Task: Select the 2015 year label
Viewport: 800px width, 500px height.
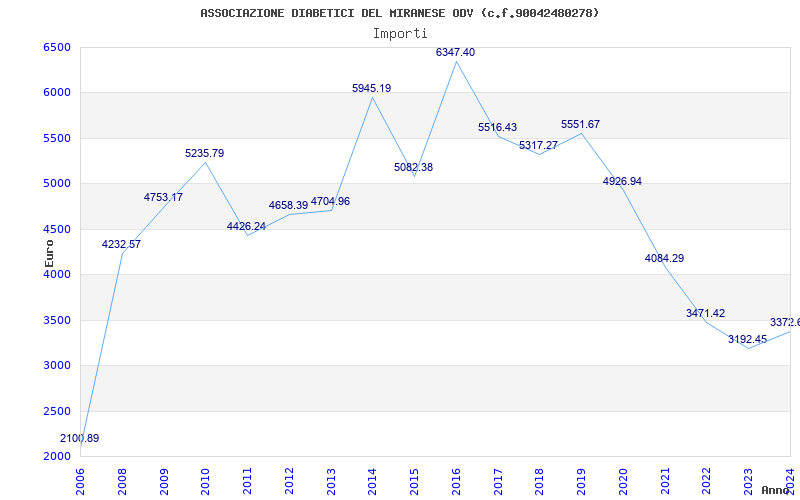Action: (x=415, y=482)
